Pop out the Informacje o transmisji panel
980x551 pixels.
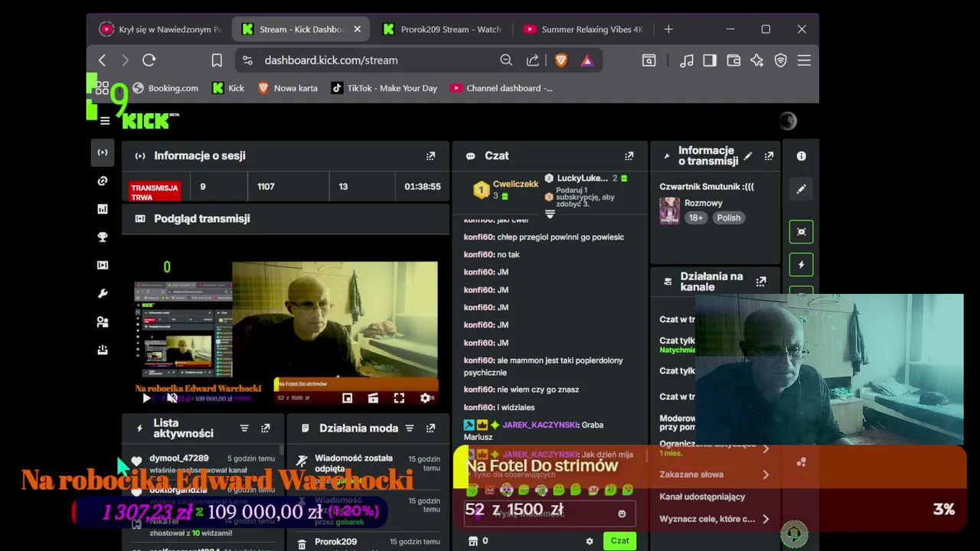[769, 156]
